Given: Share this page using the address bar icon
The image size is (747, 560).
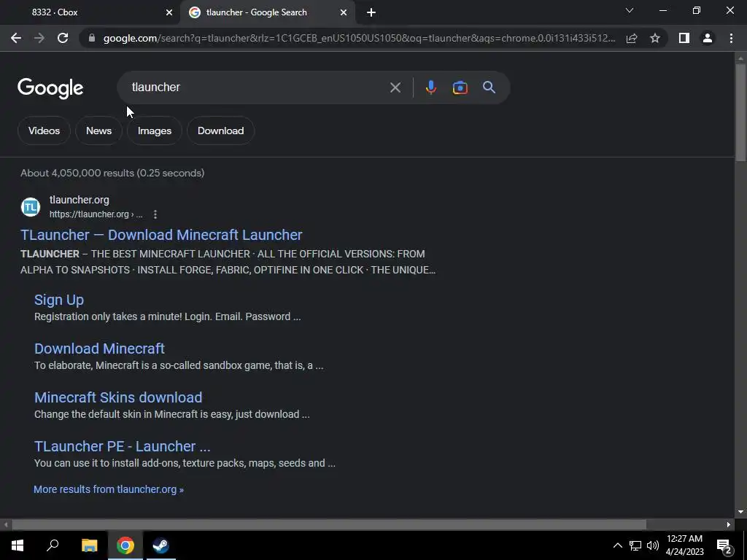Looking at the screenshot, I should tap(632, 38).
